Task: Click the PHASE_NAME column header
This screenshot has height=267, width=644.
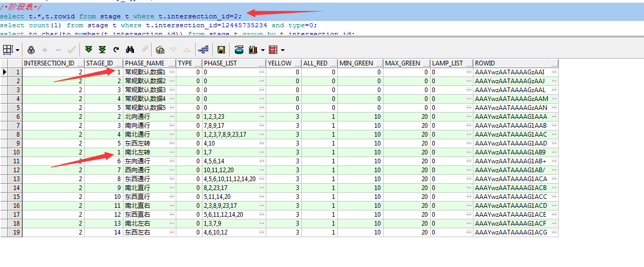Action: coord(145,63)
